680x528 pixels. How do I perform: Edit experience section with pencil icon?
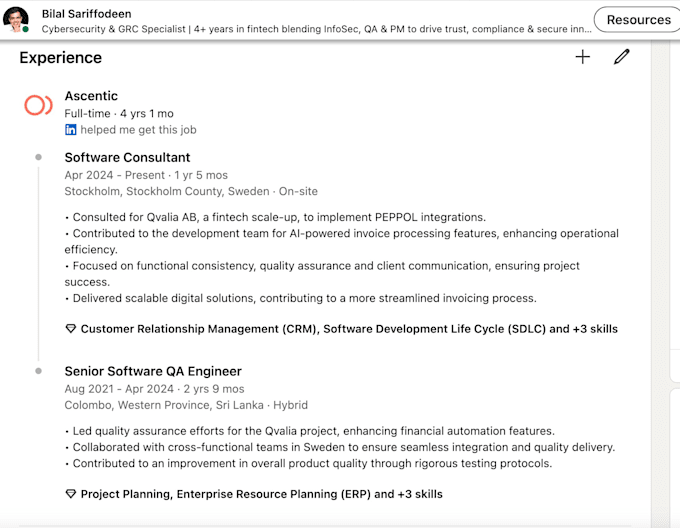pyautogui.click(x=621, y=57)
